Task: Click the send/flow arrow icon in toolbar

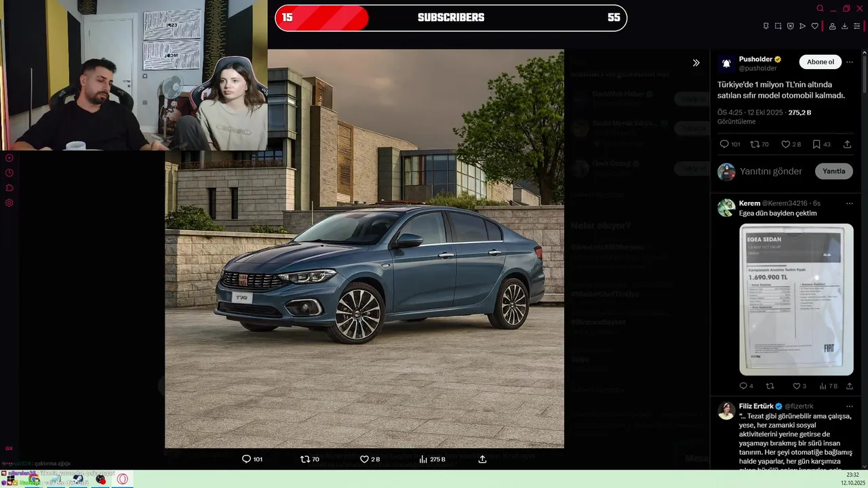Action: 802,26
